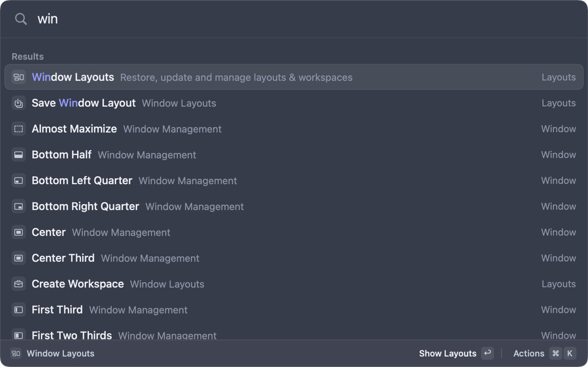The image size is (588, 367).
Task: Click the Command key symbol near Actions
Action: coord(555,353)
